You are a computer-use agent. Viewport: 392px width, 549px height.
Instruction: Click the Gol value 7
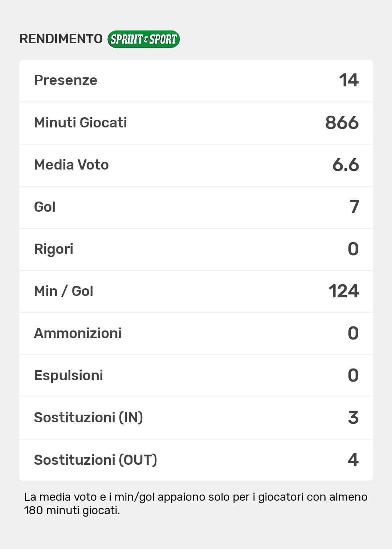(354, 207)
